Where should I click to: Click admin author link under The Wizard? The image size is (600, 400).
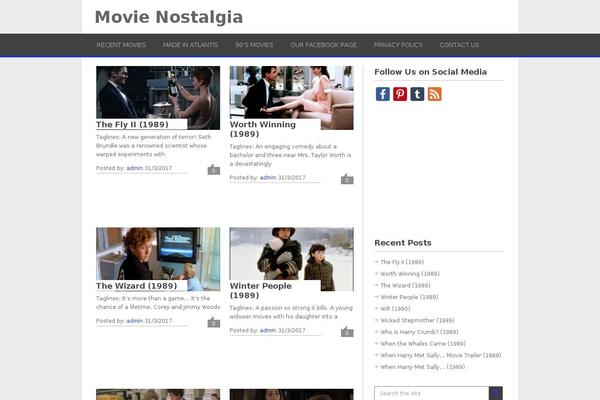click(135, 321)
